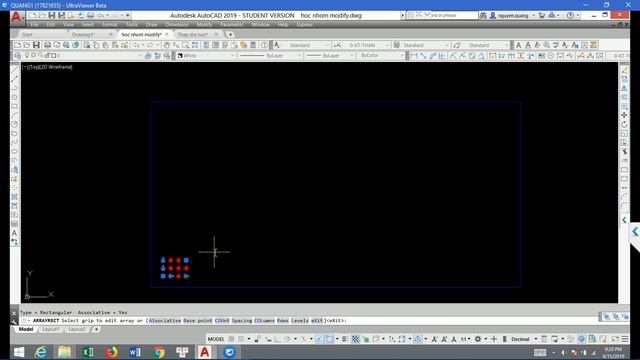Viewport: 640px width, 360px height.
Task: Open the Modify menu
Action: click(x=204, y=24)
